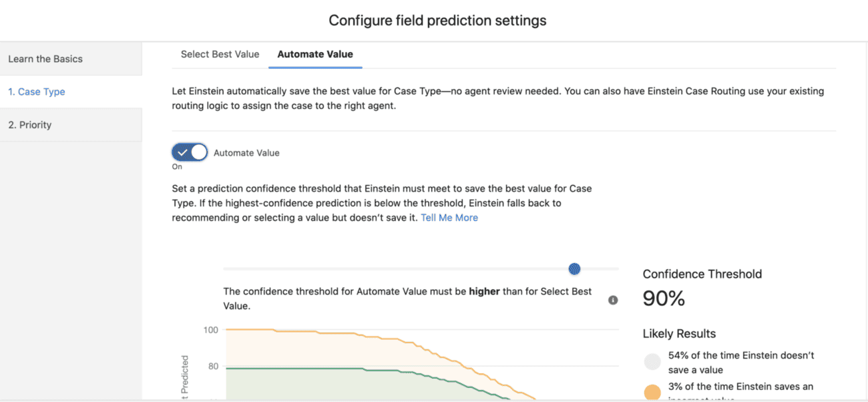Viewport: 868px width, 402px height.
Task: Click the 'On' label under the toggle
Action: point(176,165)
